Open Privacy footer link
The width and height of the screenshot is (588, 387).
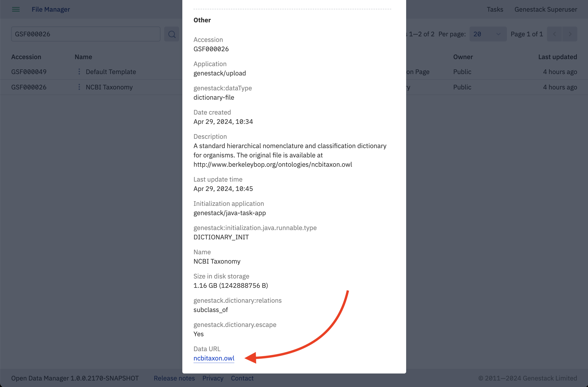click(x=213, y=378)
